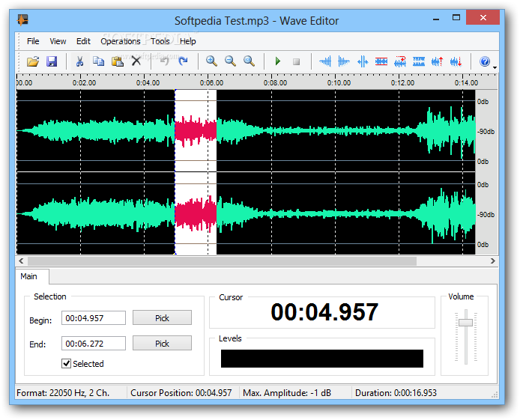This screenshot has height=420, width=520.
Task: Uncheck the Selected checkbox
Action: (x=67, y=364)
